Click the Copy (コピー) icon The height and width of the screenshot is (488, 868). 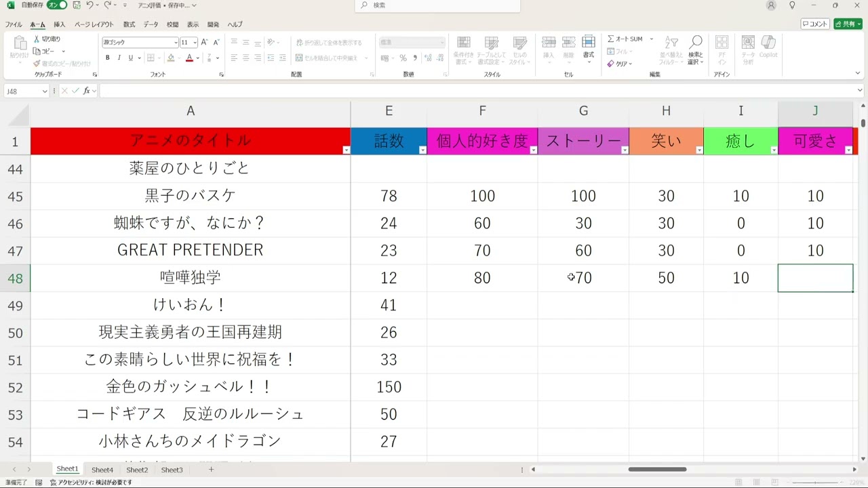(37, 52)
